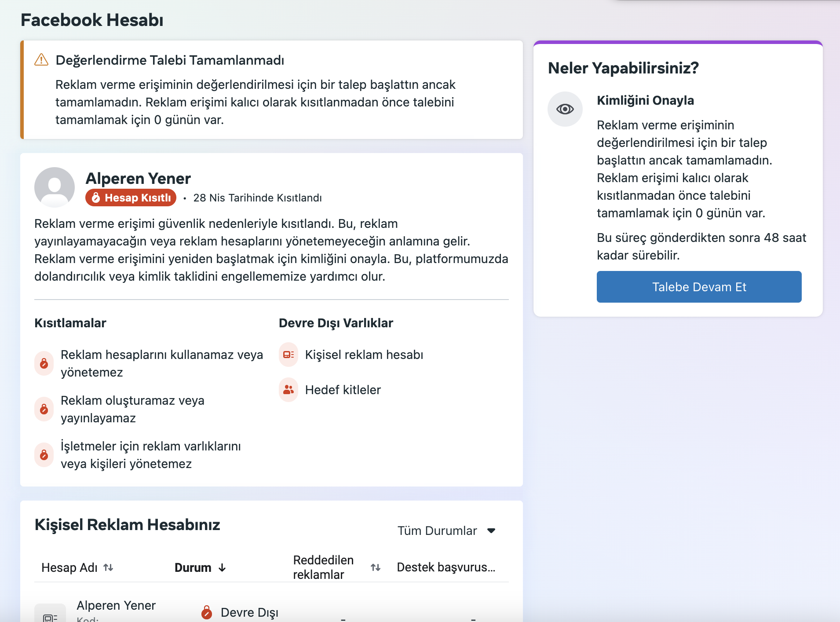Click lock icon next to 'Reklam oluşturamaz veya yayınlayamaz'

click(x=44, y=409)
